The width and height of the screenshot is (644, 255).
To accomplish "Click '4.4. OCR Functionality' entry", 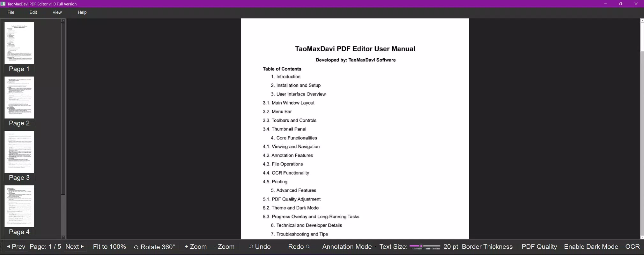I will 286,173.
